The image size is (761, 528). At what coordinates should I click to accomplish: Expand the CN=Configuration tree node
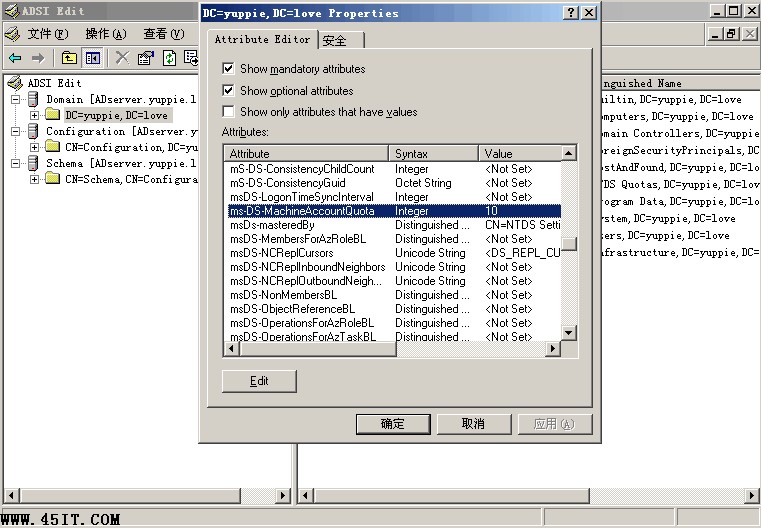click(x=34, y=147)
